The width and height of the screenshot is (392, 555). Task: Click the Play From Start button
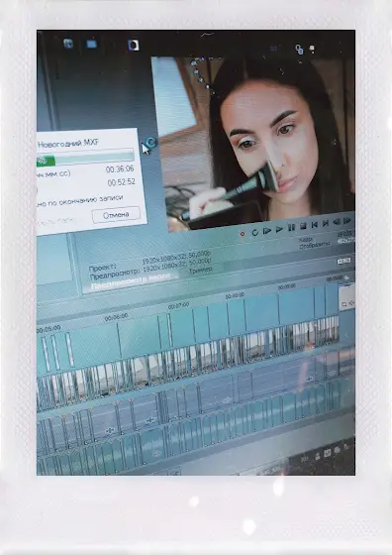pyautogui.click(x=267, y=230)
